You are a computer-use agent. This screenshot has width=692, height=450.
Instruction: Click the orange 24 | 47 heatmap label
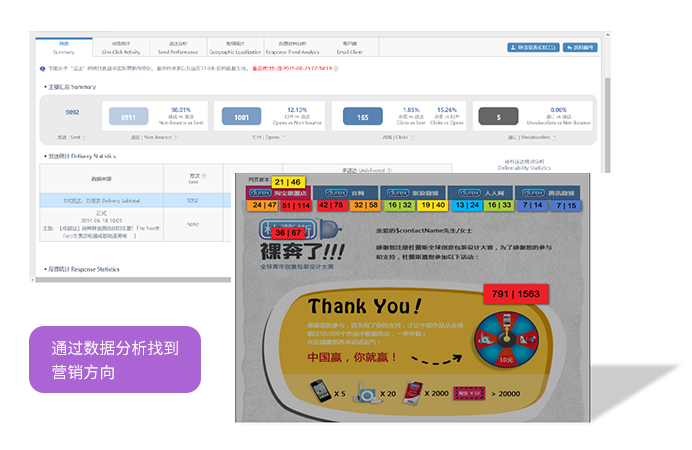click(x=262, y=206)
